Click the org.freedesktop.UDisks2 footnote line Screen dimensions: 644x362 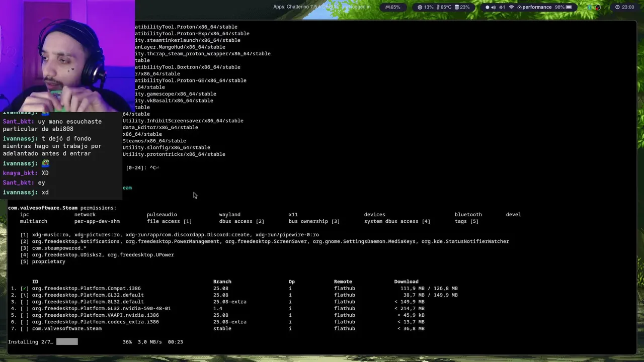97,255
